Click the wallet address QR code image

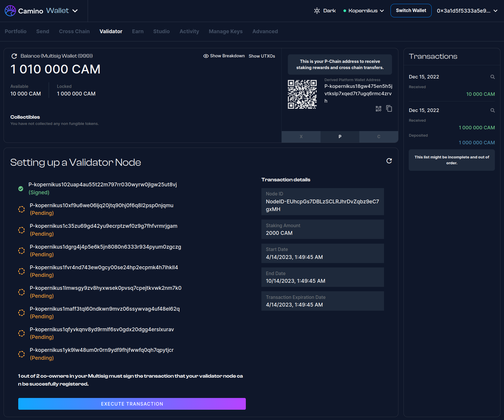(302, 94)
